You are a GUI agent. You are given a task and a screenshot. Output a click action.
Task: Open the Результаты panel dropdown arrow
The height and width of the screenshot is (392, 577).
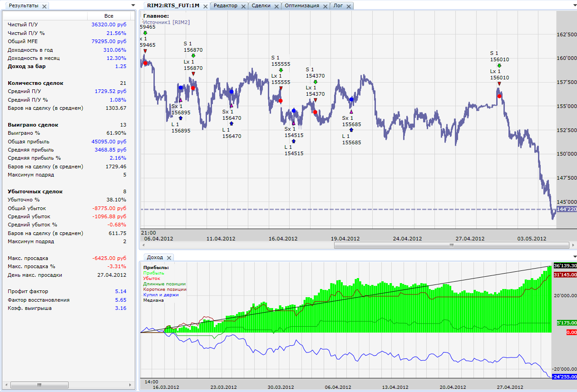click(133, 5)
